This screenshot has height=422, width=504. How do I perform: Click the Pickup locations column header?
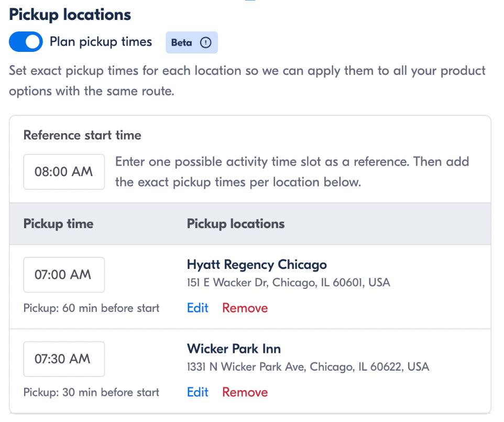pos(236,224)
